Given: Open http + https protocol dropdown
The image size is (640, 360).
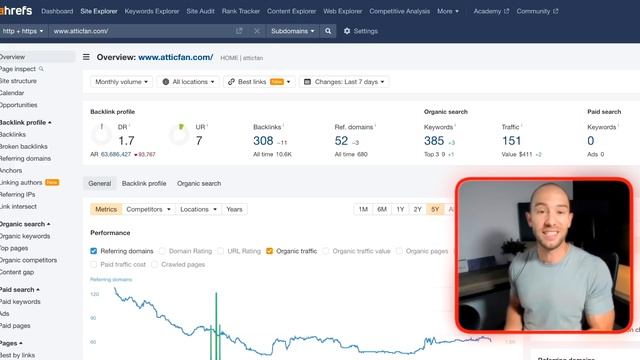Looking at the screenshot, I should (x=23, y=31).
